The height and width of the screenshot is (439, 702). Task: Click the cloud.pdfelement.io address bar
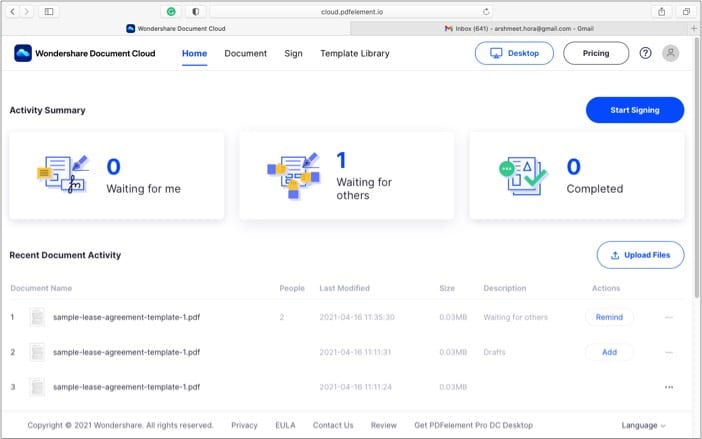tap(351, 12)
